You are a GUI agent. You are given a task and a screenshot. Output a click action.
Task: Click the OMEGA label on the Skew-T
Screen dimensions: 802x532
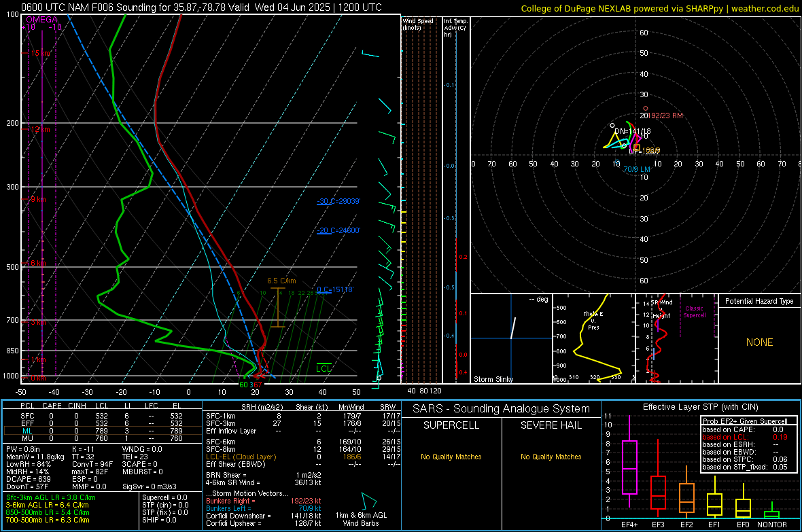click(x=41, y=20)
